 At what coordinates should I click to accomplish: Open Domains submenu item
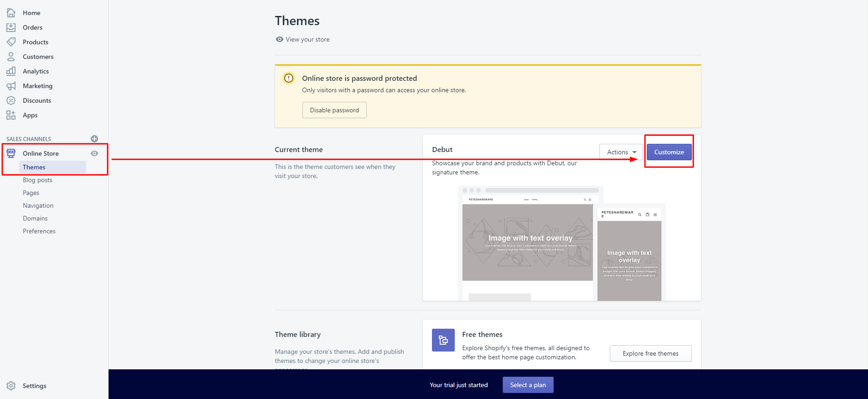click(x=35, y=218)
